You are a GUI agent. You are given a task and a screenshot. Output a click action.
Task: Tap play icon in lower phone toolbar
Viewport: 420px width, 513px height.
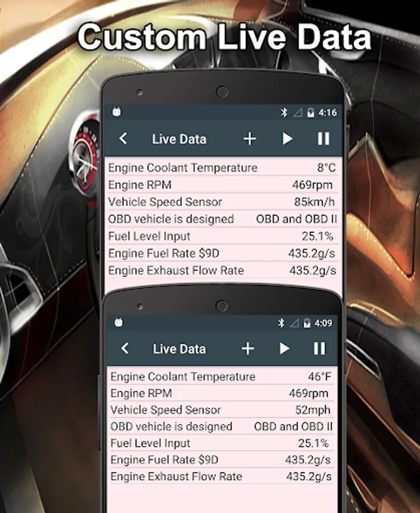click(x=284, y=348)
